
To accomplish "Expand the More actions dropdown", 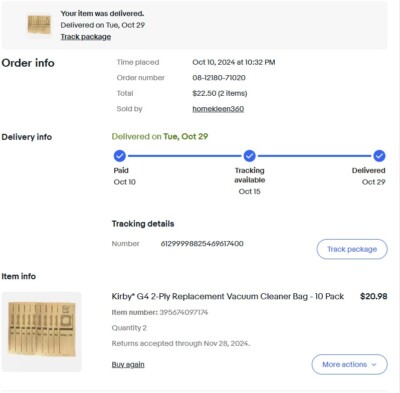I will [349, 364].
